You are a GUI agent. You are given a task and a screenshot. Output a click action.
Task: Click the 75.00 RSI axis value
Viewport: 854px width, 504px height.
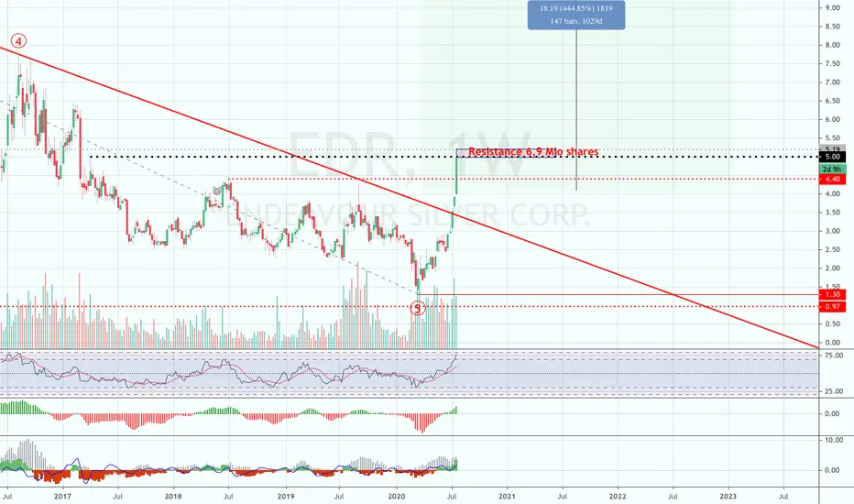coord(834,356)
